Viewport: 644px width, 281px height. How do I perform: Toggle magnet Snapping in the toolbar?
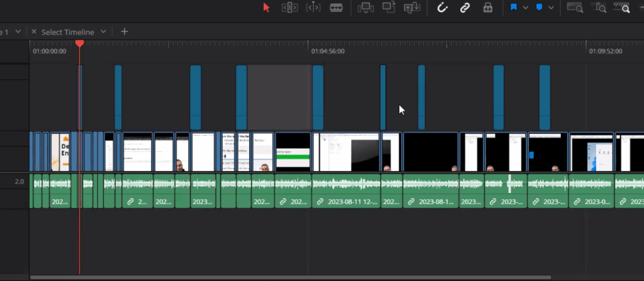tap(442, 8)
